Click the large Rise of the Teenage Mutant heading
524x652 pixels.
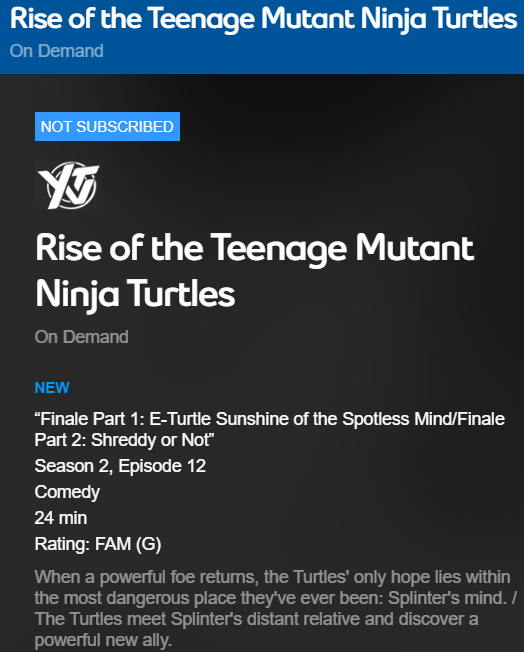coord(255,249)
